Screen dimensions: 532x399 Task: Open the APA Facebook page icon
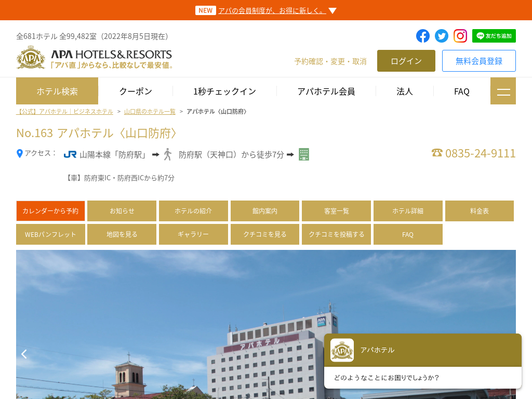point(423,36)
